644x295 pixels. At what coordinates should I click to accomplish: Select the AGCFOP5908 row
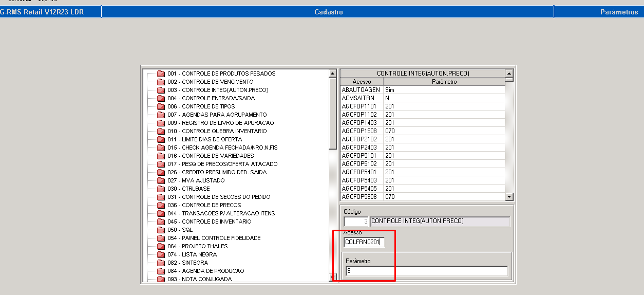(x=422, y=197)
